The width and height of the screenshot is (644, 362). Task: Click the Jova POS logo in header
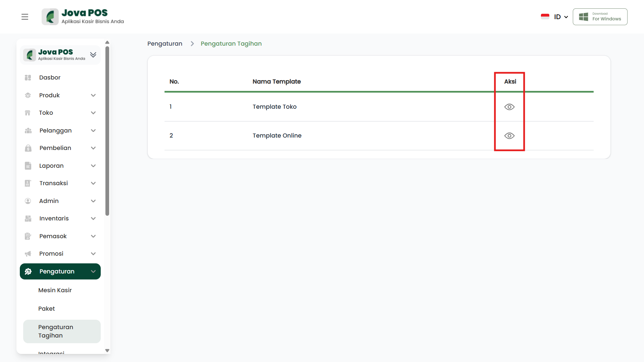[83, 17]
